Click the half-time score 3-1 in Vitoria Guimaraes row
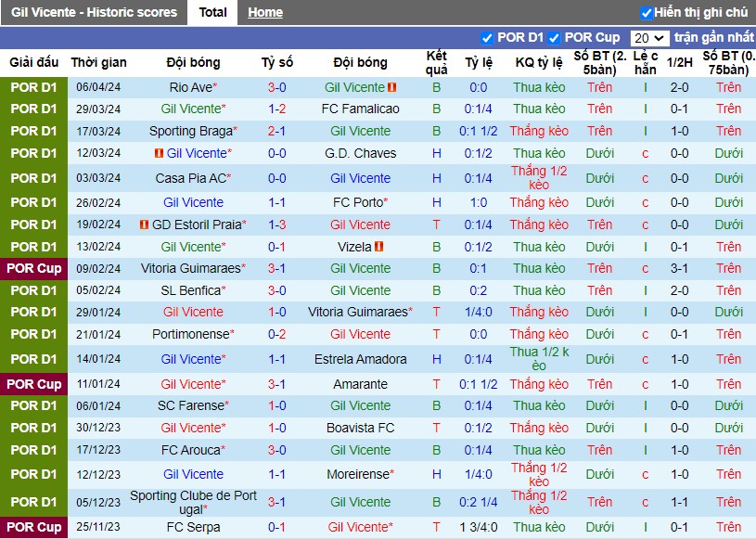756x539 pixels. point(679,268)
